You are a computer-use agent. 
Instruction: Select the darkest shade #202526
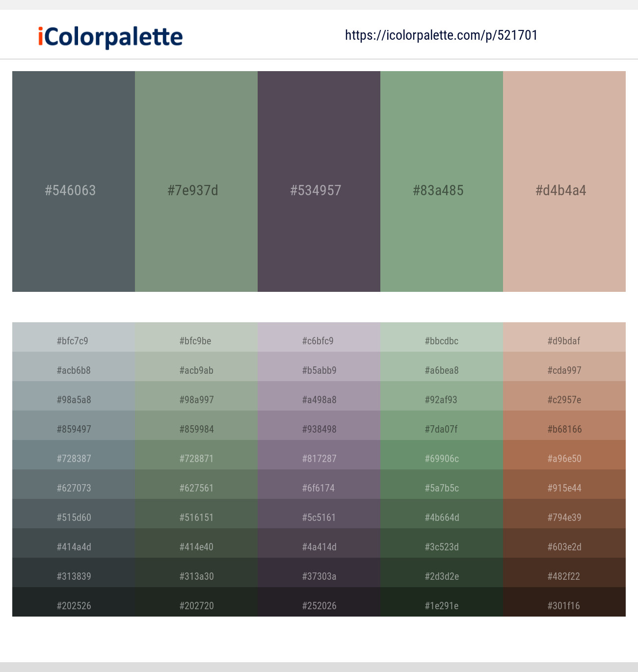click(74, 605)
